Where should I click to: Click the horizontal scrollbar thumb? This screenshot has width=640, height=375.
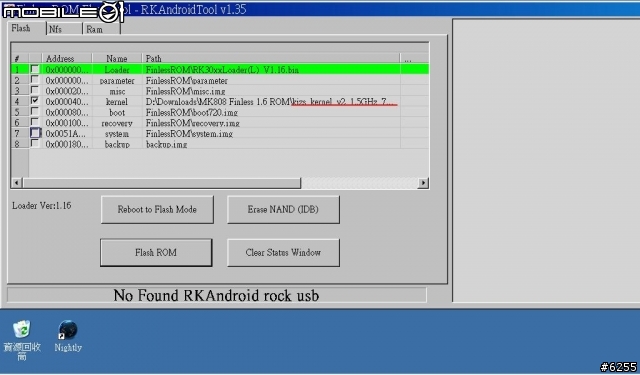tap(162, 183)
